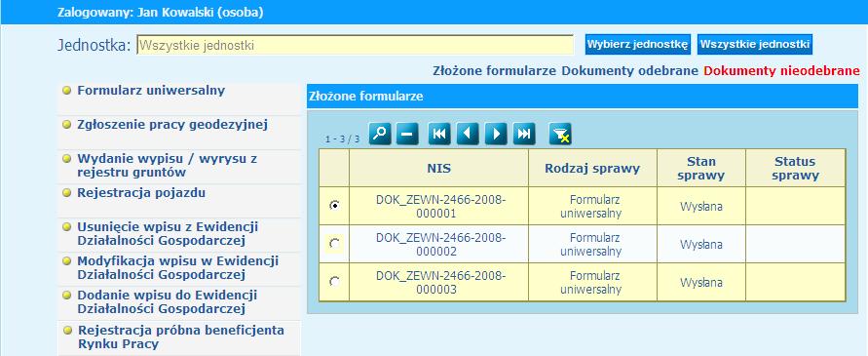Click the magnifier search icon in table toolbar
868x356 pixels.
pos(380,134)
